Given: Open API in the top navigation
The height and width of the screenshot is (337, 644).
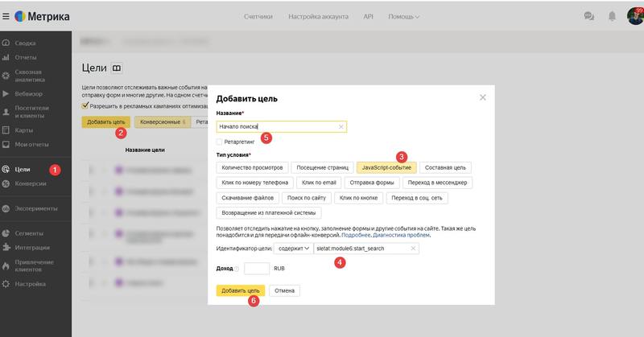Looking at the screenshot, I should coord(368,16).
